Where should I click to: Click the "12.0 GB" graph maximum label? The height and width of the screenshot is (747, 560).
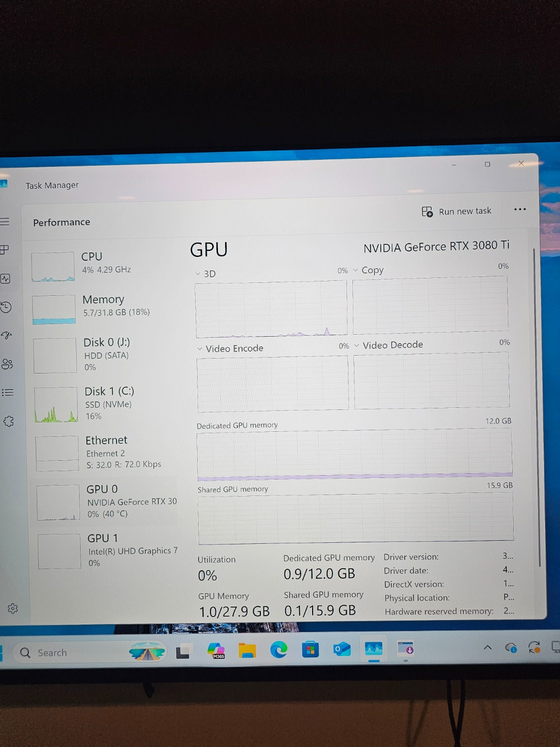point(498,421)
